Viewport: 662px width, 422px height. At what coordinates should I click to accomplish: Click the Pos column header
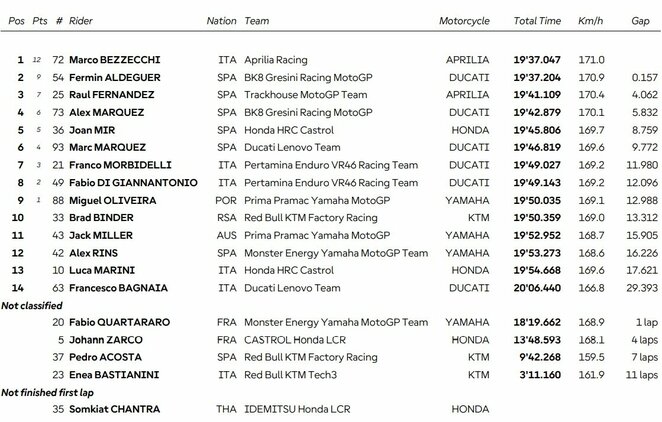(12, 20)
